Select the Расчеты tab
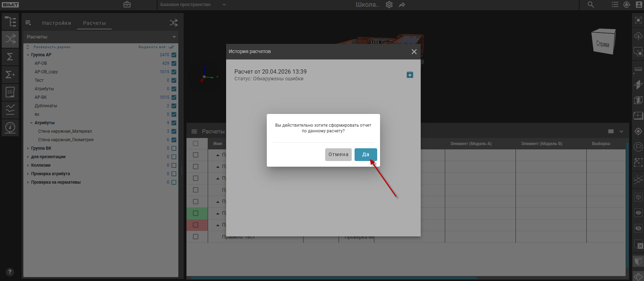Screen dimensions: 644x281 pyautogui.click(x=94, y=23)
